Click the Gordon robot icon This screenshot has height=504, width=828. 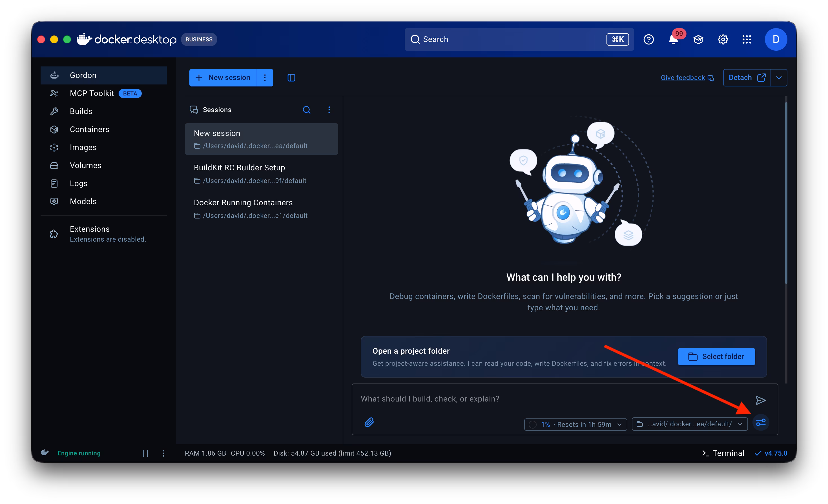pos(54,75)
